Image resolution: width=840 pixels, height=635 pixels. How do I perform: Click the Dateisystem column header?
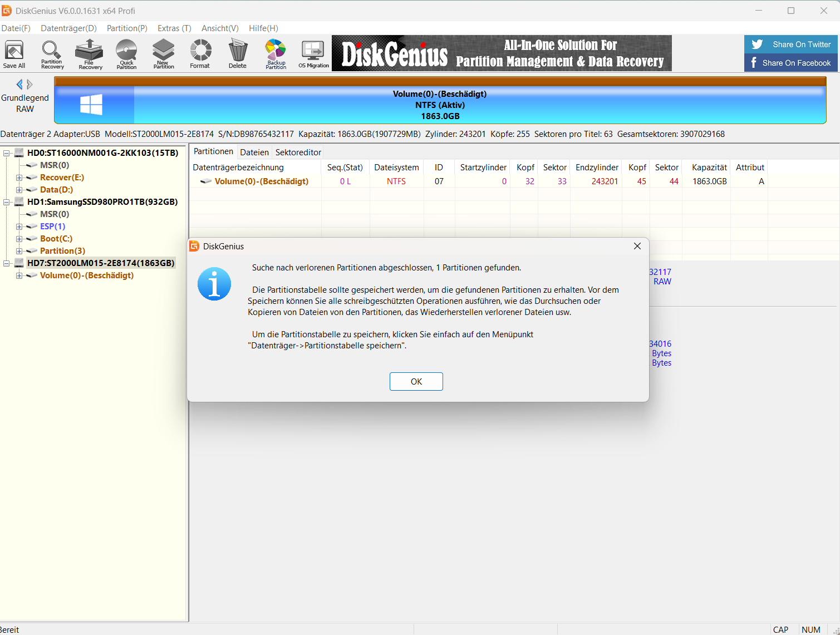pyautogui.click(x=396, y=168)
